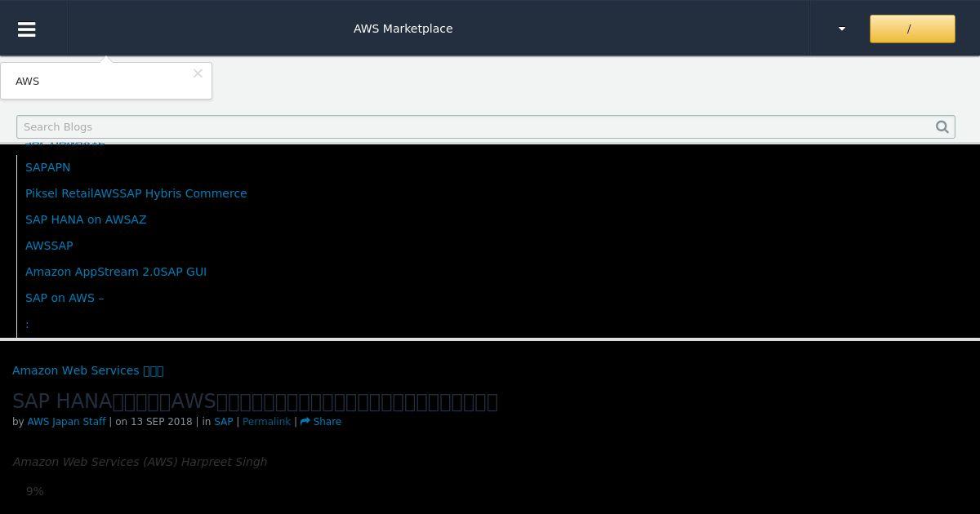
Task: Select the Harpreet Singh byline text
Action: [224, 462]
